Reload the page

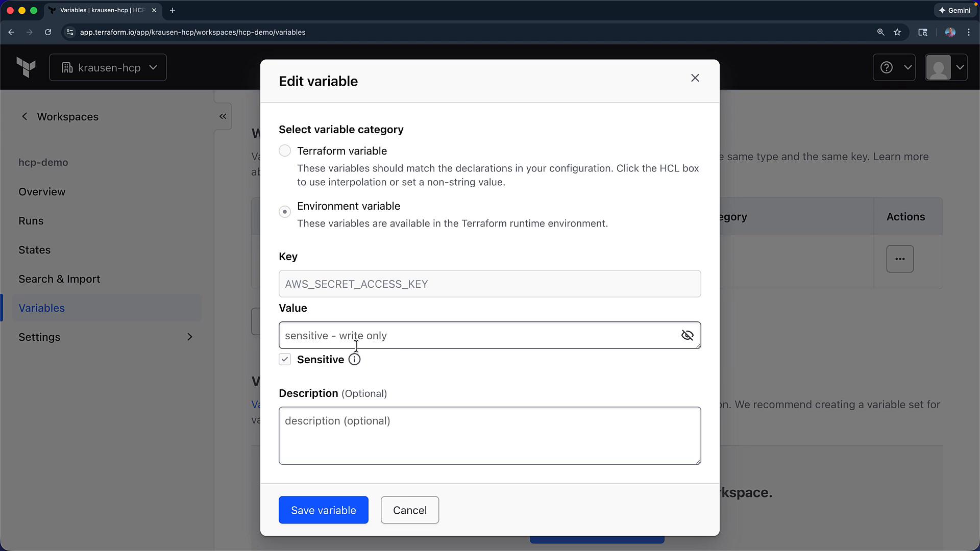coord(48,32)
